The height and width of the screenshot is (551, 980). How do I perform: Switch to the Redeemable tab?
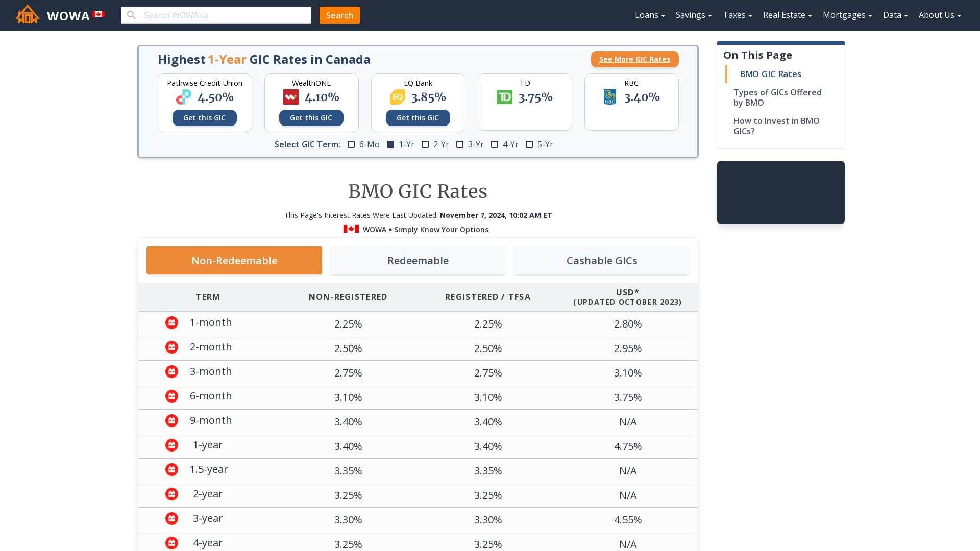point(418,261)
